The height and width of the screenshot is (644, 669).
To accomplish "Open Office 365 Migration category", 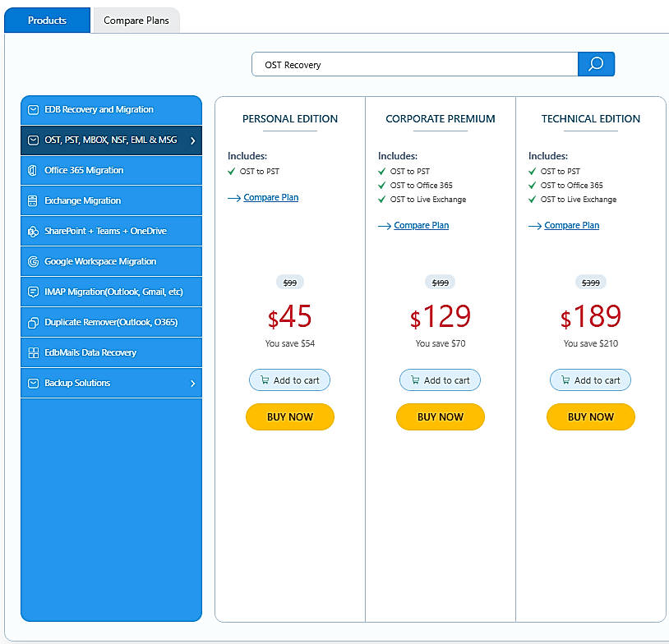I will pos(111,170).
